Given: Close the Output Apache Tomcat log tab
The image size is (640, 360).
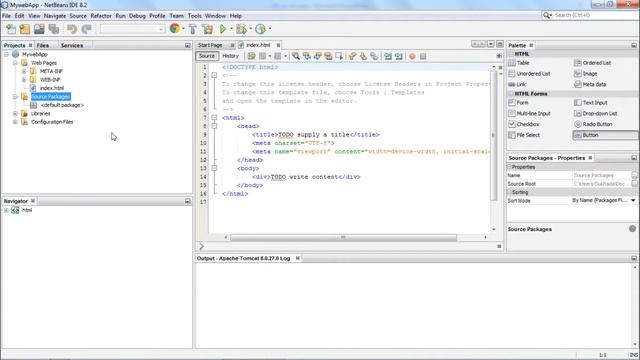Looking at the screenshot, I should (x=298, y=258).
